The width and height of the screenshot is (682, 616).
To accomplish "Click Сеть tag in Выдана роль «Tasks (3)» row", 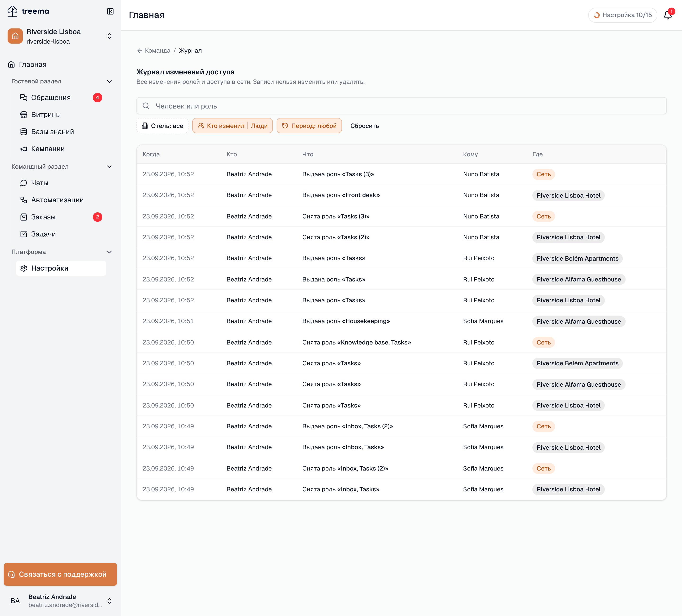I will (x=543, y=174).
